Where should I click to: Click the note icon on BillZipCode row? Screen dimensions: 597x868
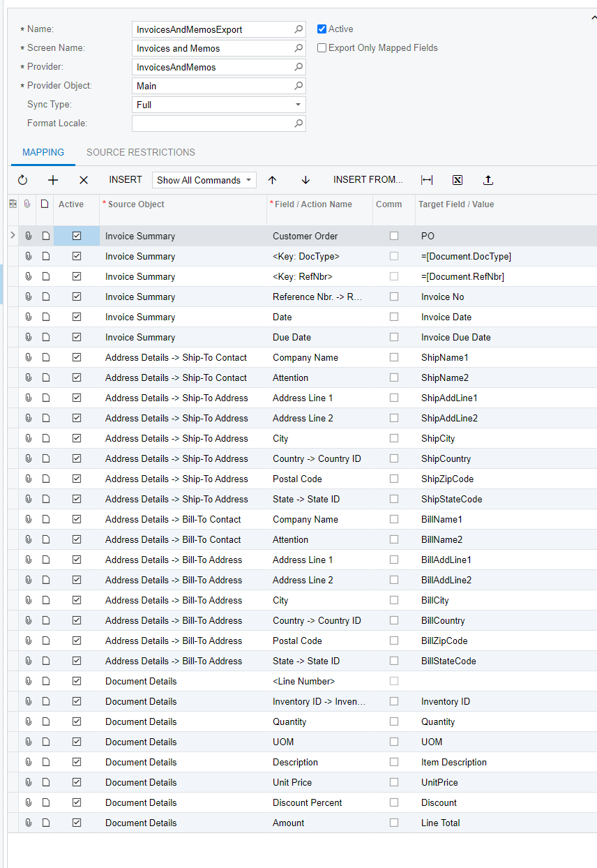[45, 641]
